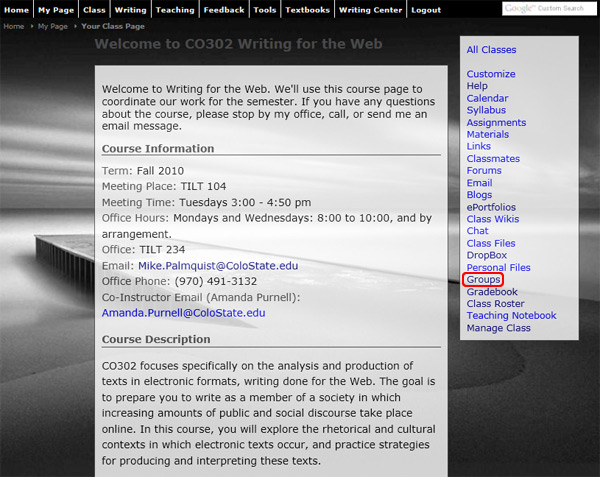
Task: Follow the Home breadcrumb link
Action: (x=14, y=26)
